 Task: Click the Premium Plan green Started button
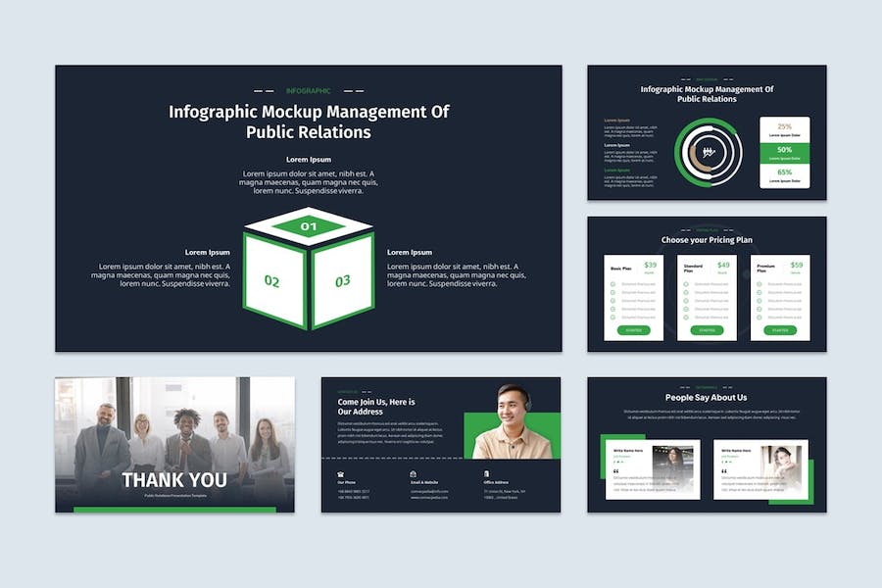pyautogui.click(x=780, y=330)
